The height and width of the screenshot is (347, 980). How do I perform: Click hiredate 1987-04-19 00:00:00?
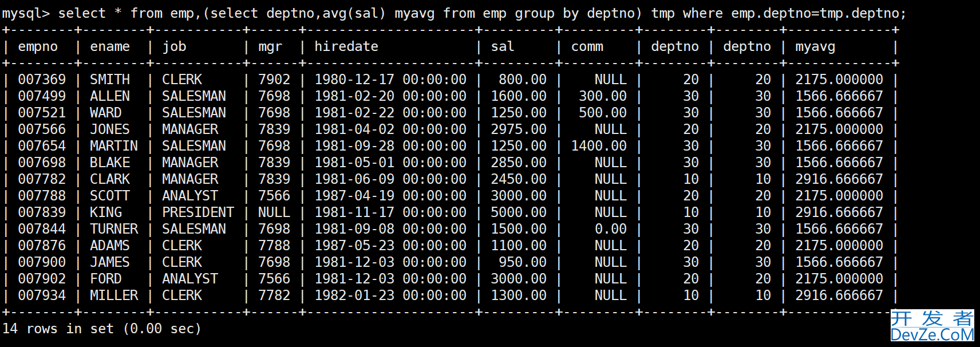click(x=390, y=196)
